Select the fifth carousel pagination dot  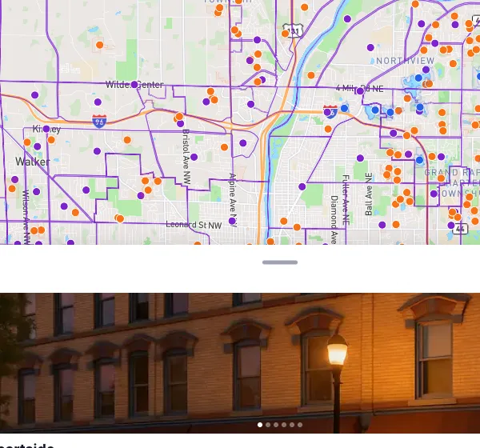[x=292, y=425]
